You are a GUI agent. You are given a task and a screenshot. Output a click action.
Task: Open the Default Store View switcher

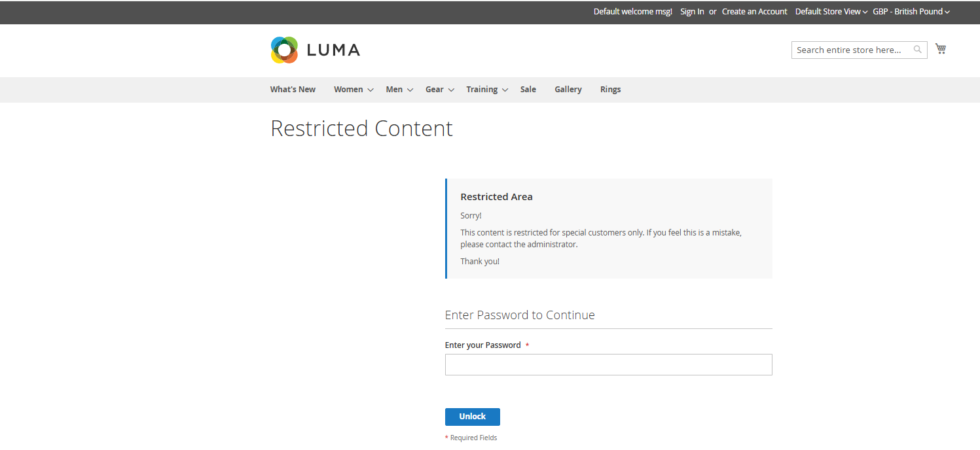pos(831,12)
